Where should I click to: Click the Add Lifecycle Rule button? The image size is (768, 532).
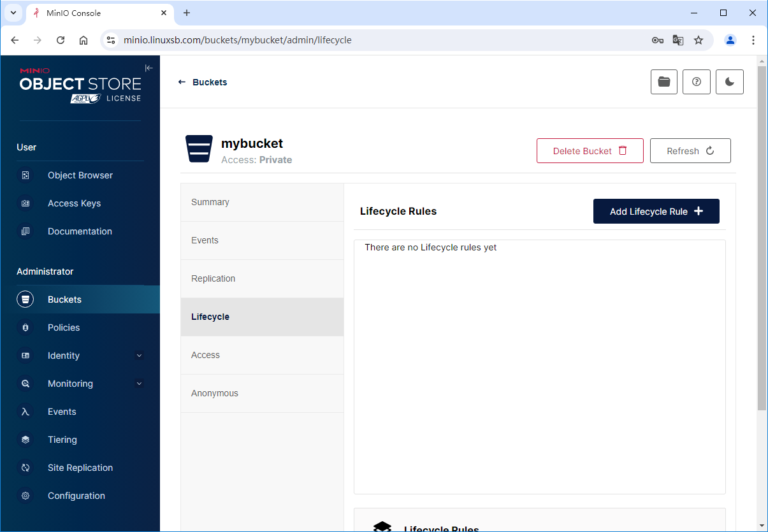(656, 212)
